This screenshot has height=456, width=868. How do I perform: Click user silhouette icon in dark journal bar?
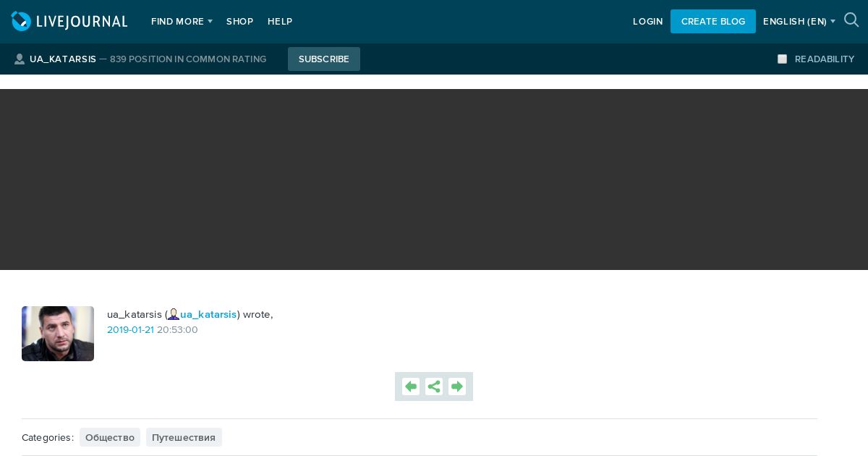(20, 59)
